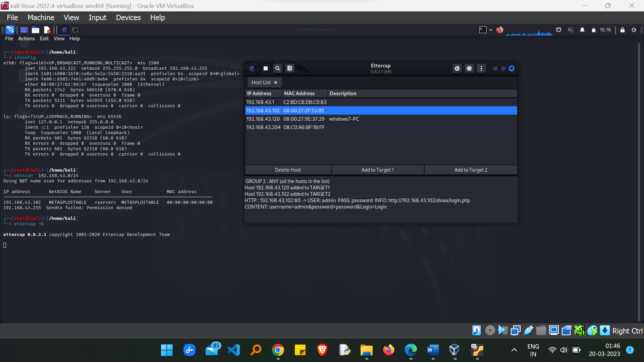This screenshot has width=644, height=362.
Task: Open the file manager icon in Kali panel
Action: (36, 30)
